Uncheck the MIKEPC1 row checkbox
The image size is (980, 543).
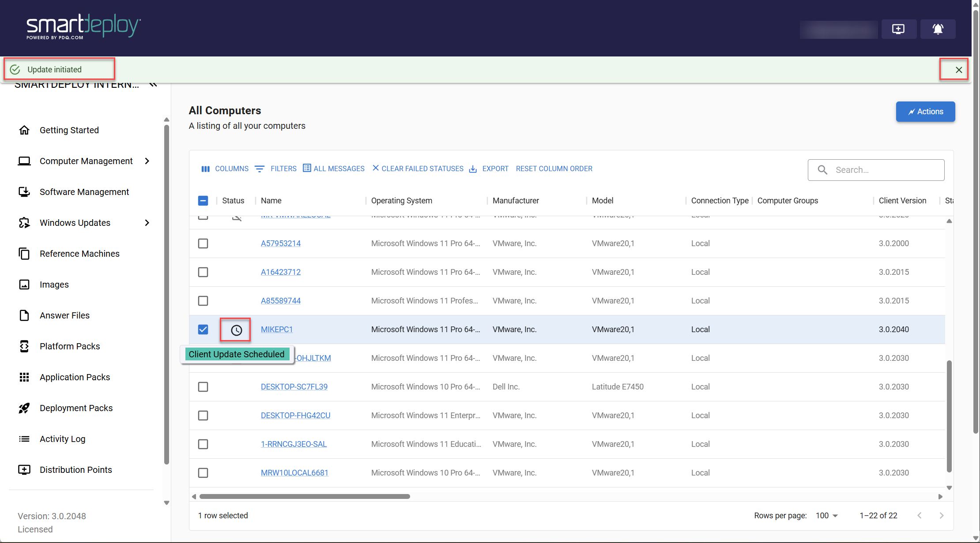tap(203, 330)
